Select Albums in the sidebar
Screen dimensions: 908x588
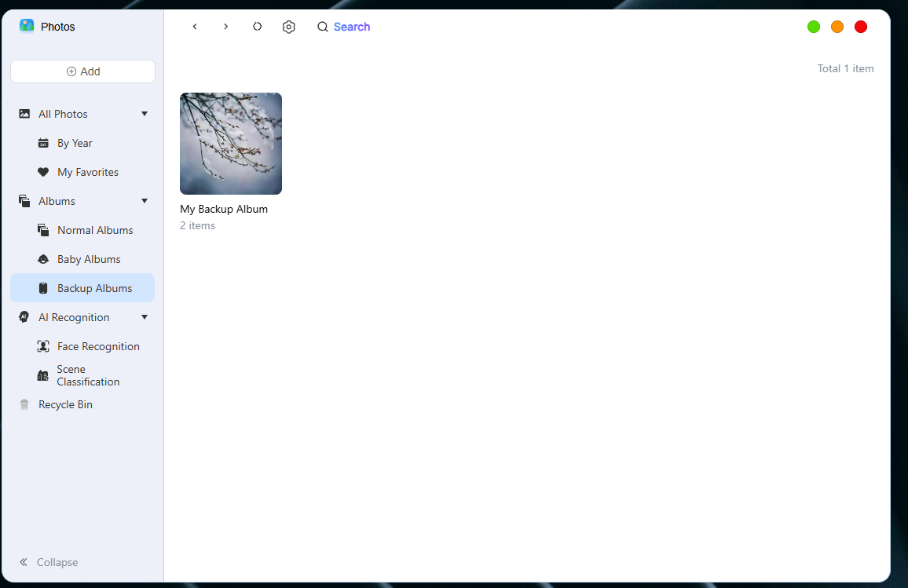point(57,201)
